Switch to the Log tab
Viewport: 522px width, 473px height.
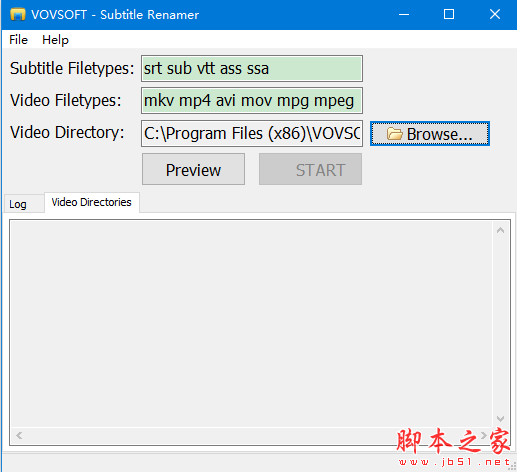pos(24,203)
